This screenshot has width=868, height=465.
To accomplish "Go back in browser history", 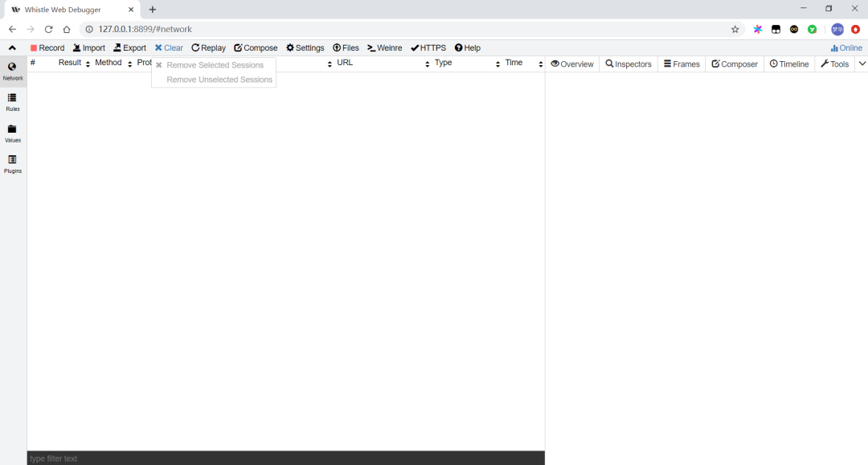I will click(12, 30).
